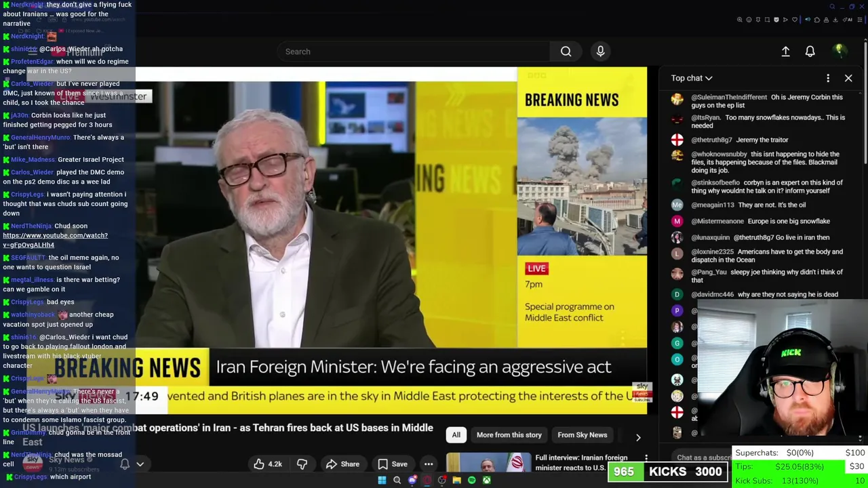Click chat user @whoknowsnubby

(x=719, y=154)
